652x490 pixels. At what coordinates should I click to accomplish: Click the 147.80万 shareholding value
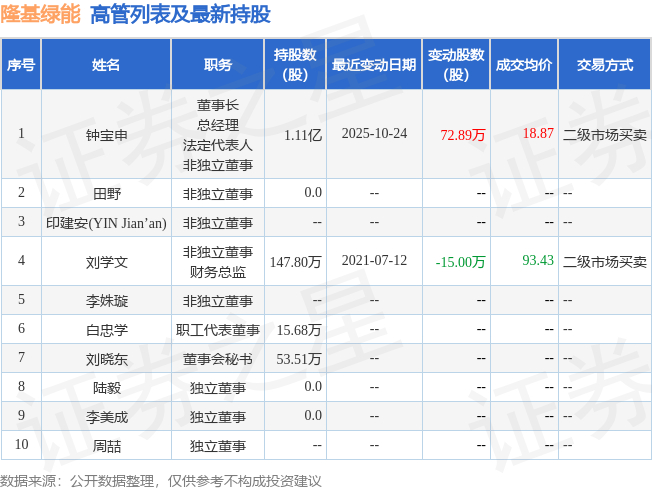[x=296, y=262]
